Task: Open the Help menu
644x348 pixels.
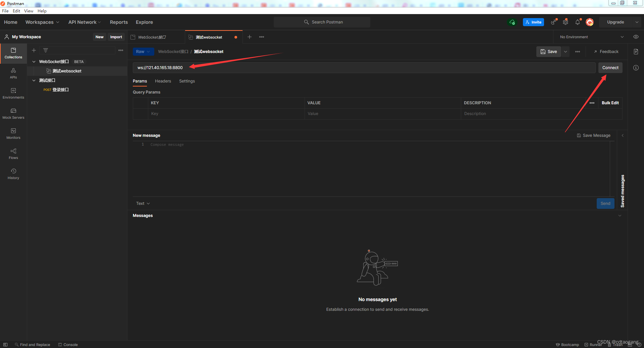Action: (x=42, y=11)
